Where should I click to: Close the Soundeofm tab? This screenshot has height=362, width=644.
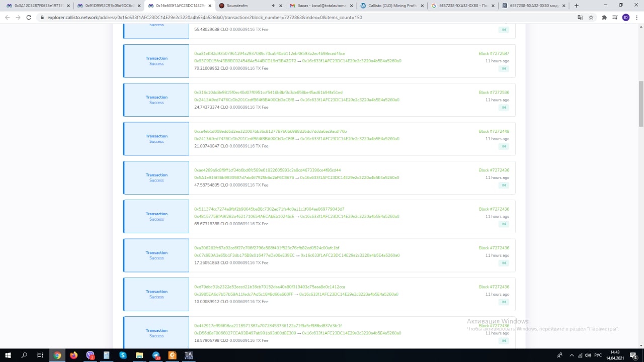click(281, 6)
